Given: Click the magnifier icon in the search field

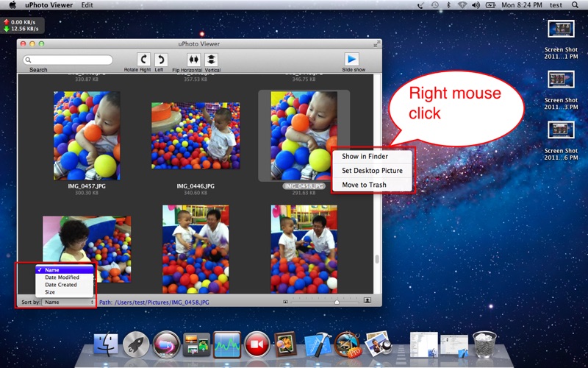Looking at the screenshot, I should (29, 60).
